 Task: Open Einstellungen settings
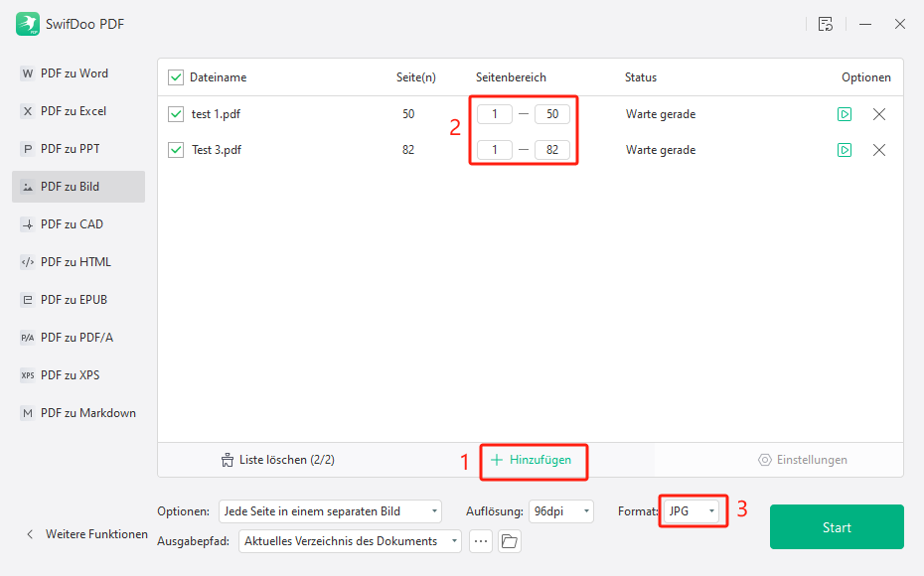tap(803, 460)
